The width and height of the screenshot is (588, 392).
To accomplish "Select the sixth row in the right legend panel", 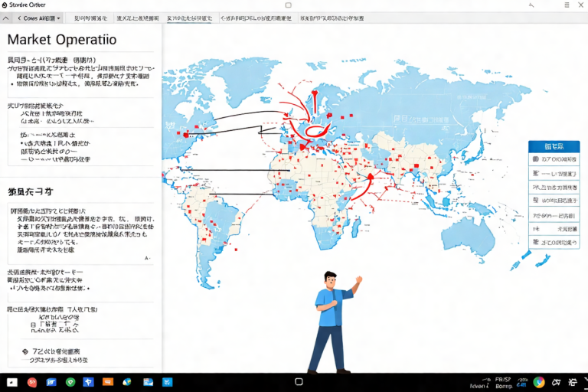I will 554,229.
